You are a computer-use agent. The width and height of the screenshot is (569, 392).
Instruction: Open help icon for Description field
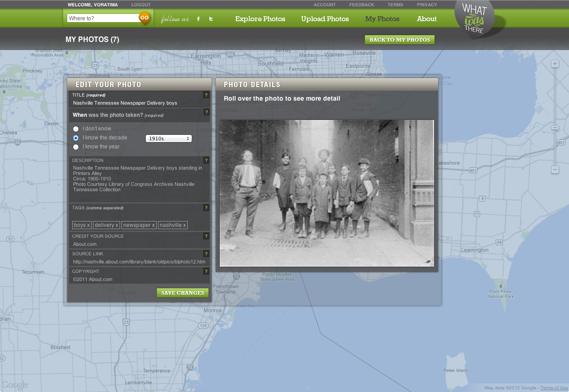[x=206, y=160]
